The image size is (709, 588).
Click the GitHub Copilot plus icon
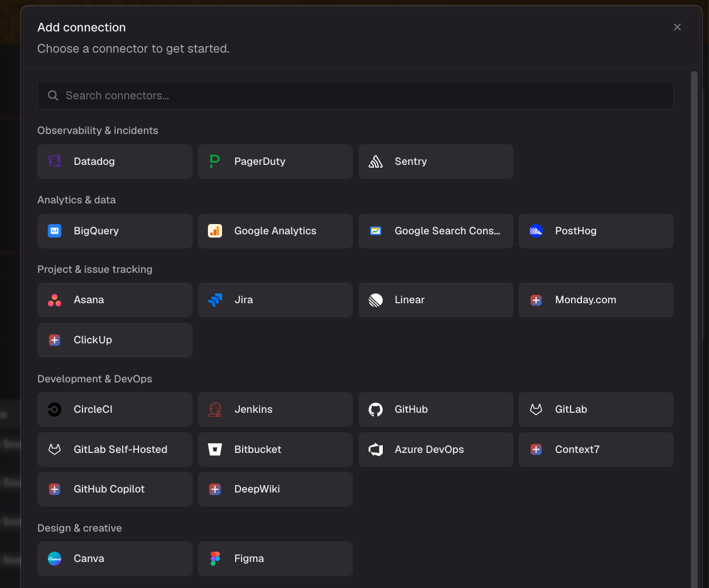tap(55, 489)
